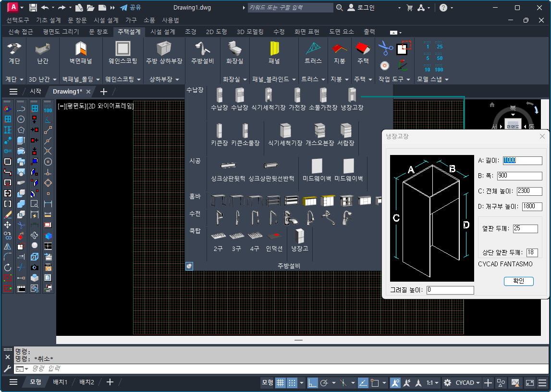This screenshot has height=392, width=551.
Task: Expand the CYCAD workspace dropdown
Action: click(468, 382)
